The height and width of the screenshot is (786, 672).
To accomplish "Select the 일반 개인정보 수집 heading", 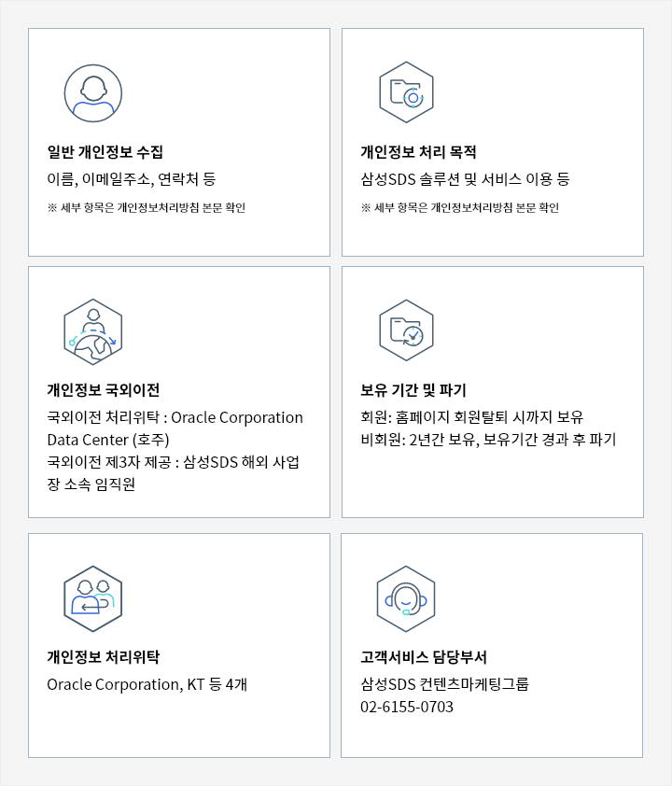I will [105, 152].
